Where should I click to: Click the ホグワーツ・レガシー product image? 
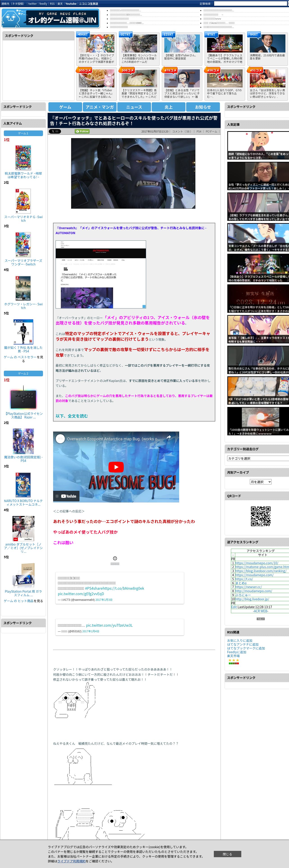(23, 288)
